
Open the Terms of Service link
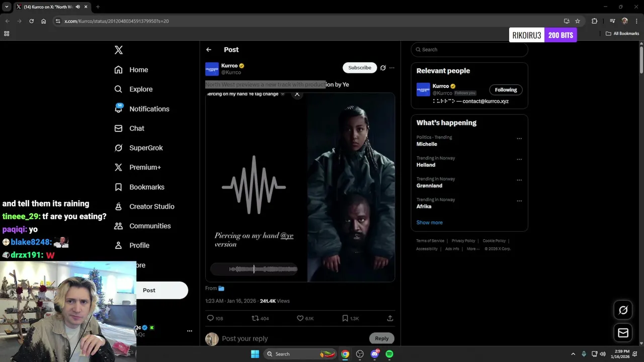430,241
